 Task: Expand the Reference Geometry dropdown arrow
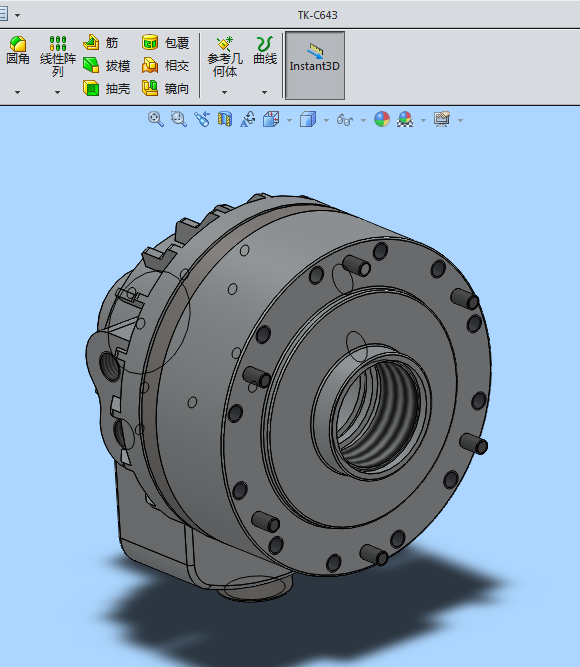click(x=224, y=92)
